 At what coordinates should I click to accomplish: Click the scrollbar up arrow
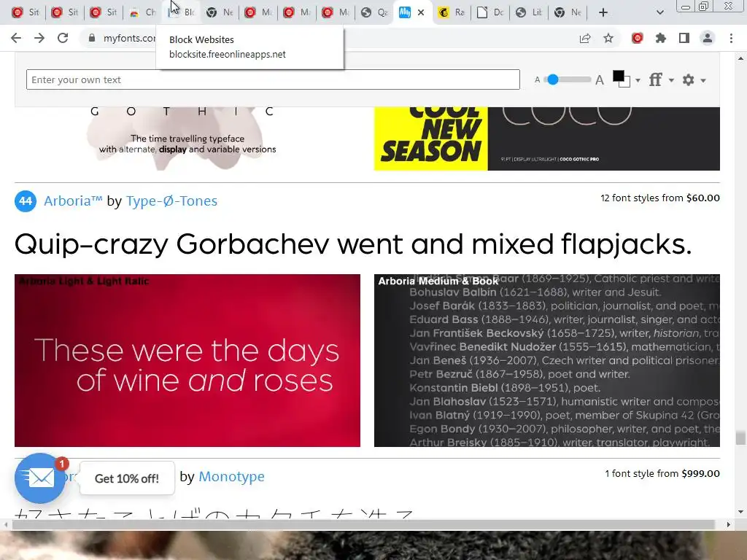[x=740, y=58]
